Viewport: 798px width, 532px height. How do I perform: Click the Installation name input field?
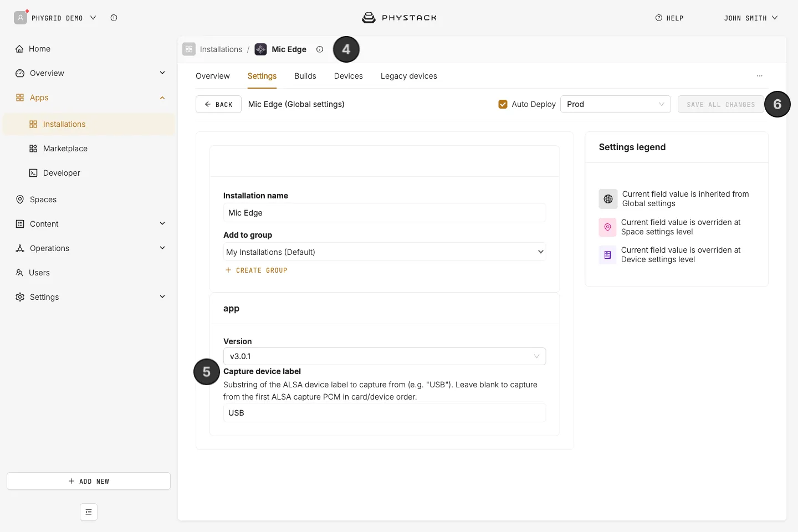click(385, 213)
